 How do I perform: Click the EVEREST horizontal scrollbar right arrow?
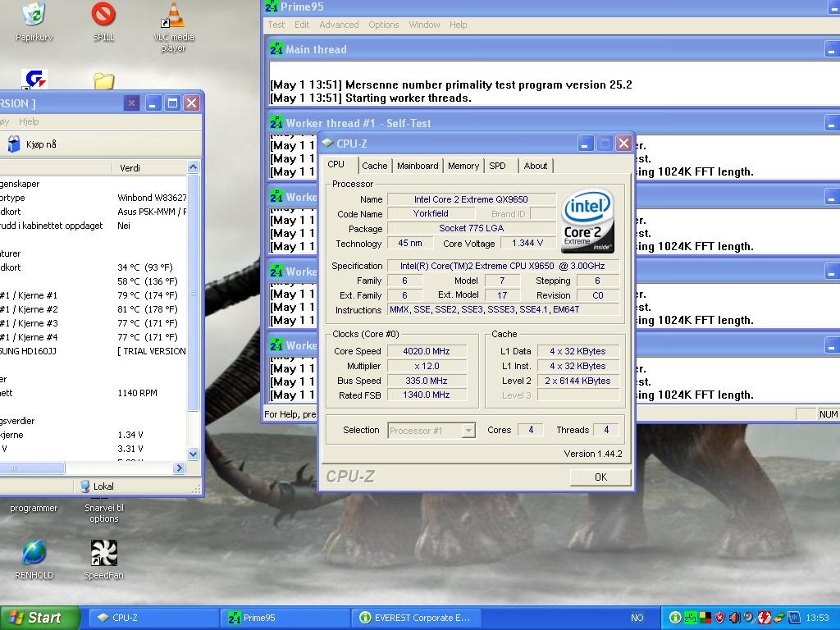coord(180,468)
